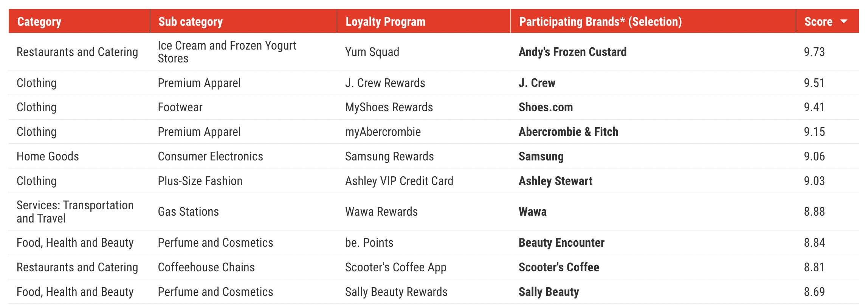868x305 pixels.
Task: Open the Andy's Frozen Custard brand link
Action: [572, 52]
